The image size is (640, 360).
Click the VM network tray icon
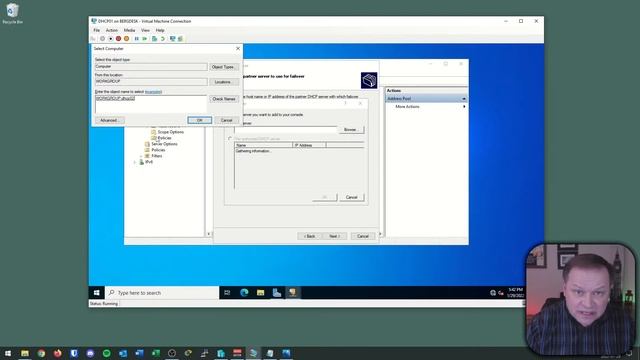point(493,293)
